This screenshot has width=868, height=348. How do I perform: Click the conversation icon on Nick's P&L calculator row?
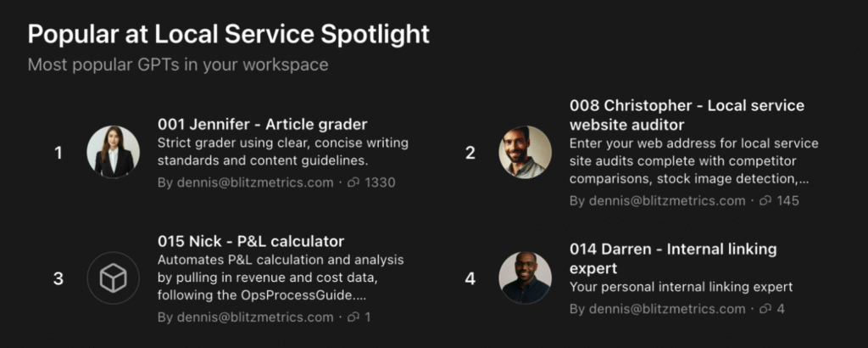tap(353, 317)
